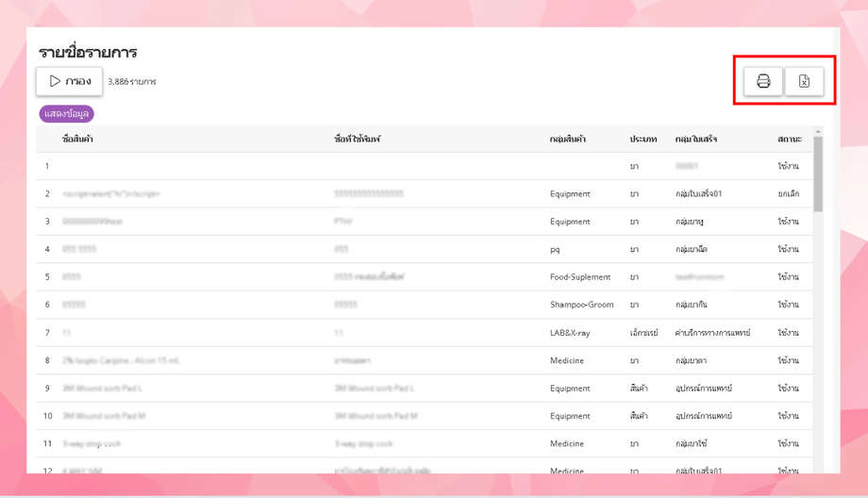868x498 pixels.
Task: Click the purple แสดงข้อมูล tag
Action: pos(66,114)
